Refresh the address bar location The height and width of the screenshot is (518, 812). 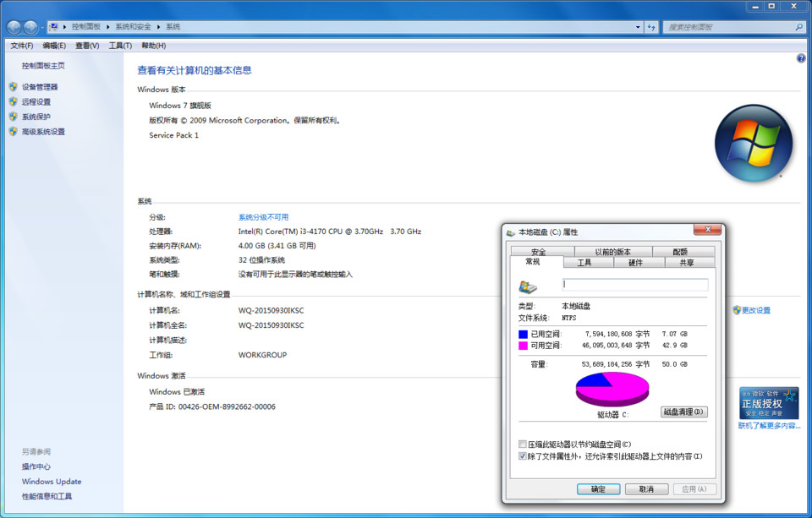[x=651, y=27]
